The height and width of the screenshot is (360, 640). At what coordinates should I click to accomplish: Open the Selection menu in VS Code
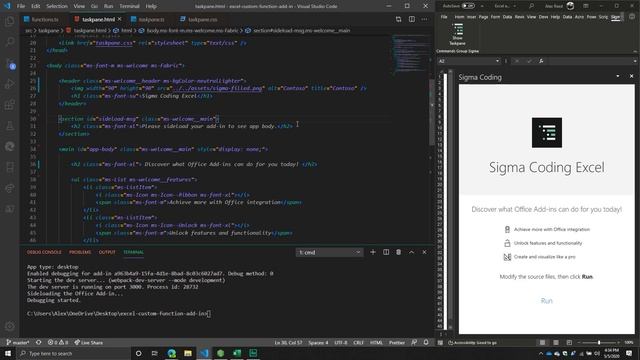click(x=57, y=6)
